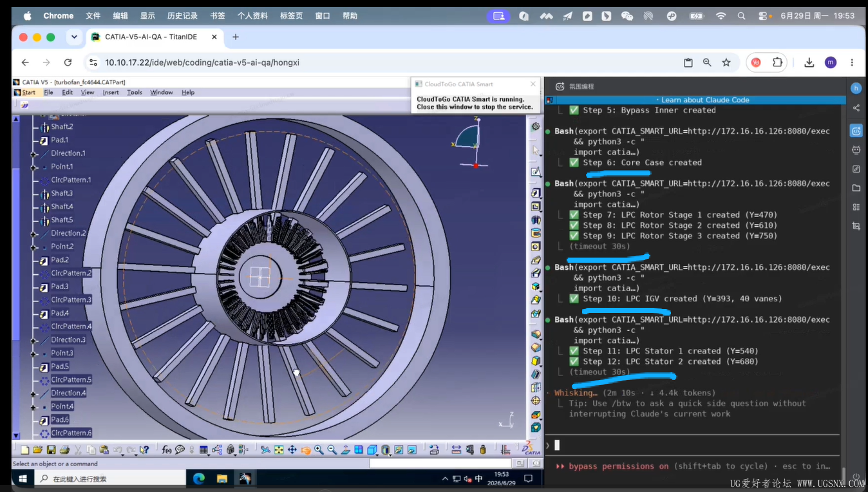
Task: Click the share icon in IDE sidebar
Action: (856, 108)
